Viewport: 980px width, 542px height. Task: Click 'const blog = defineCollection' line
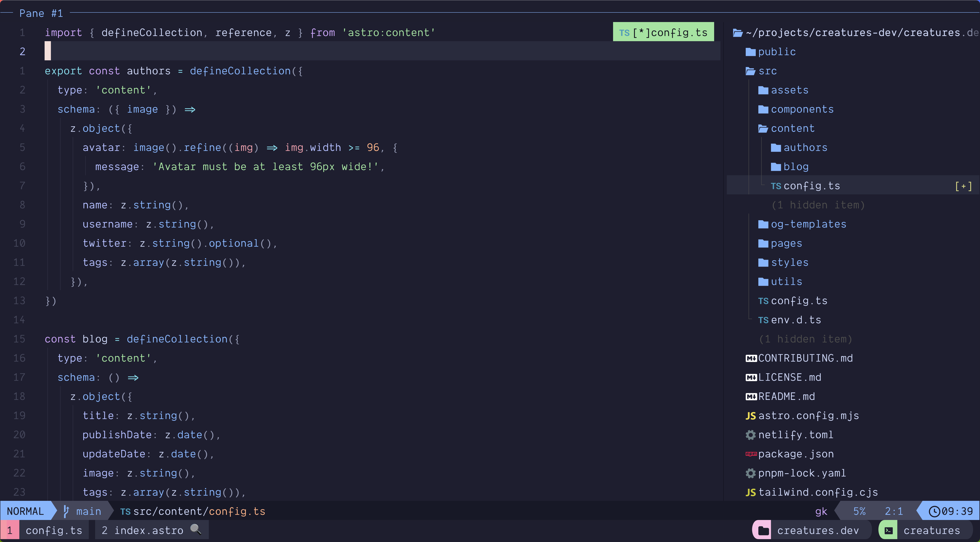coord(142,339)
